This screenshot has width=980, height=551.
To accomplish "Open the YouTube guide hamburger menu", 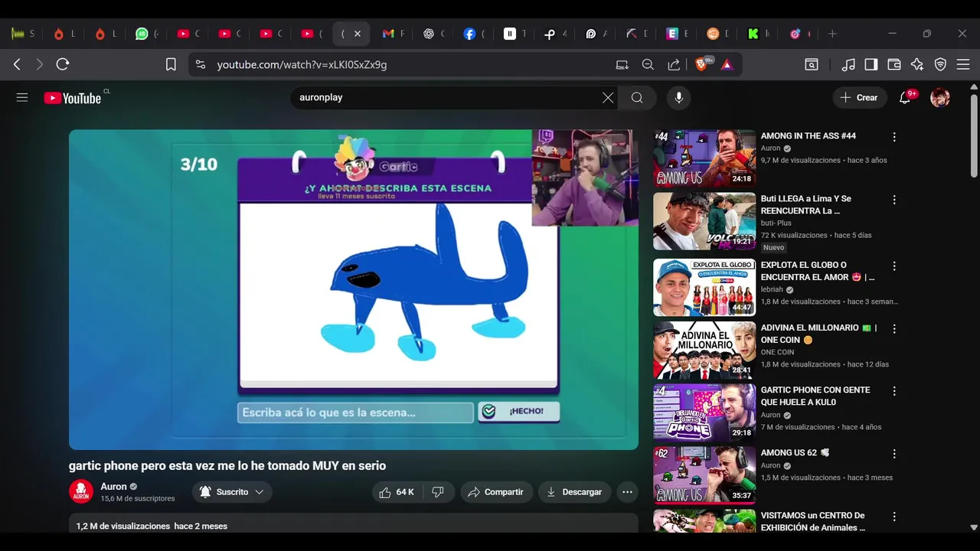I will tap(22, 98).
